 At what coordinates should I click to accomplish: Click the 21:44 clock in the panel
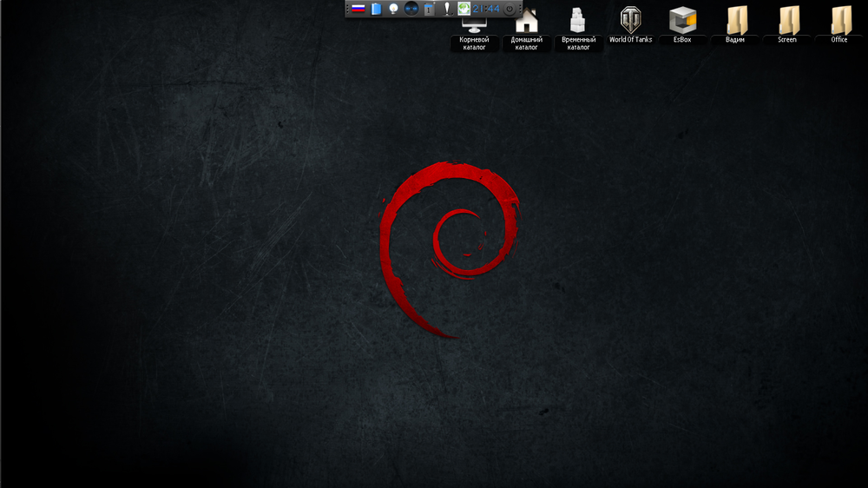486,9
